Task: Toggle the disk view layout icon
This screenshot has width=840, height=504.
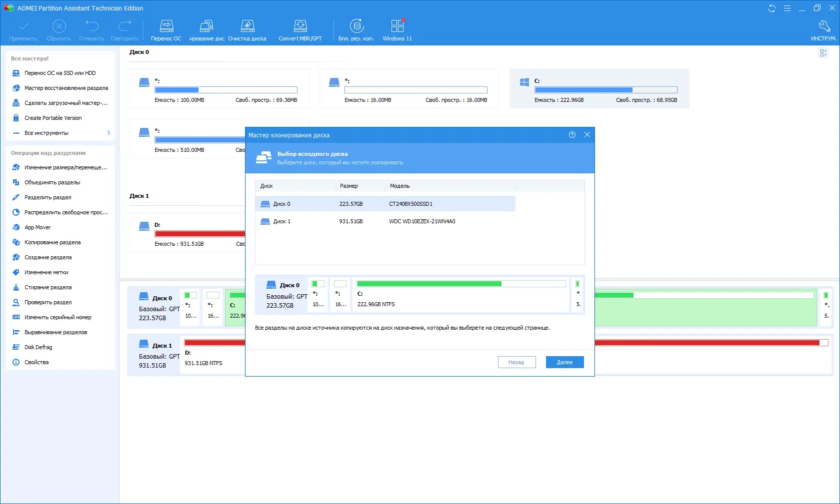Action: coord(823,53)
